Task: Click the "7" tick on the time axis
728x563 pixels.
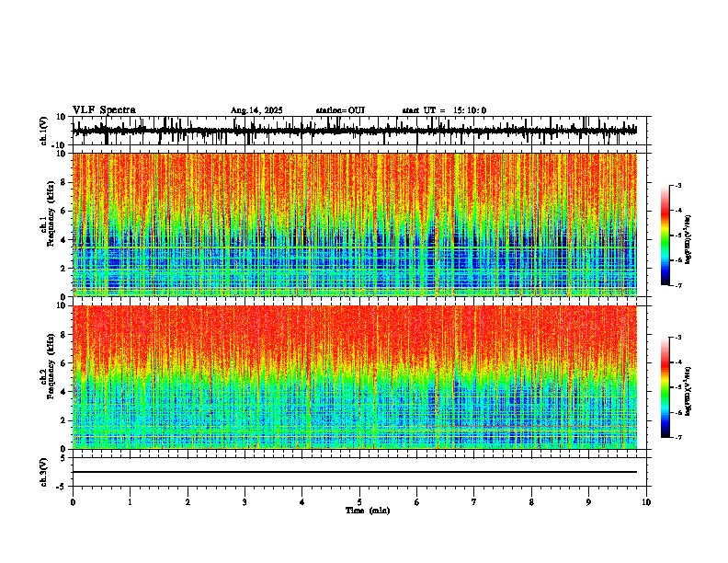Action: pos(474,502)
